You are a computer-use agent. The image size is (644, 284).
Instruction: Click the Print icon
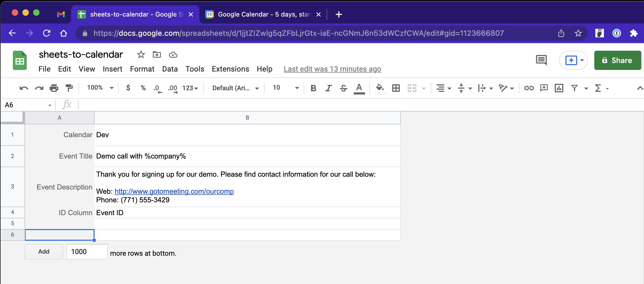[x=54, y=88]
